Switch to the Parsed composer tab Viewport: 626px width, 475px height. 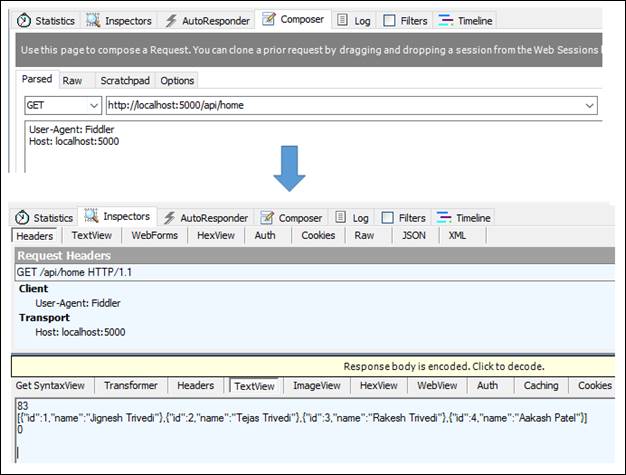tap(37, 79)
